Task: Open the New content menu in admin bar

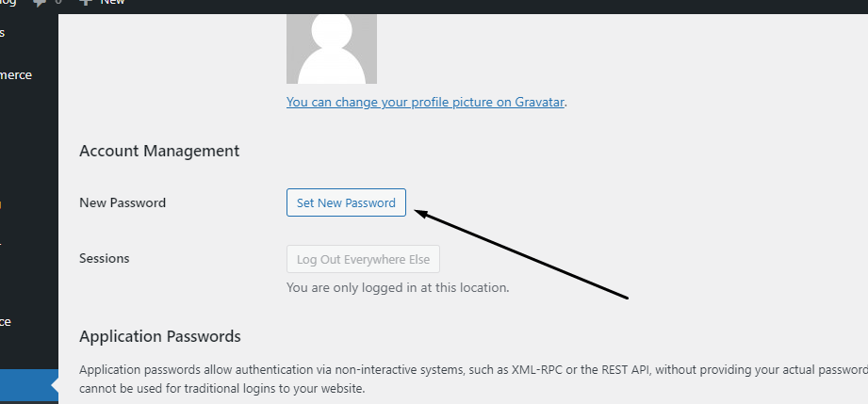Action: click(x=102, y=3)
